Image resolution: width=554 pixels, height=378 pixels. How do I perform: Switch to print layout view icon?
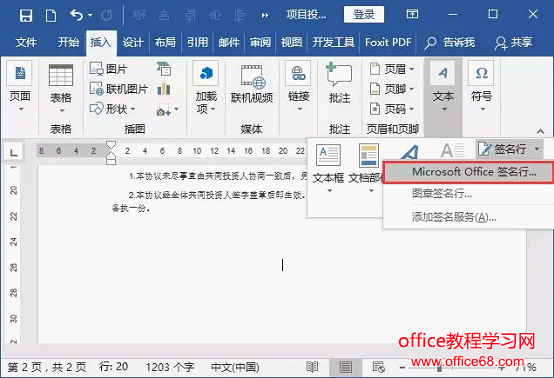click(x=346, y=367)
